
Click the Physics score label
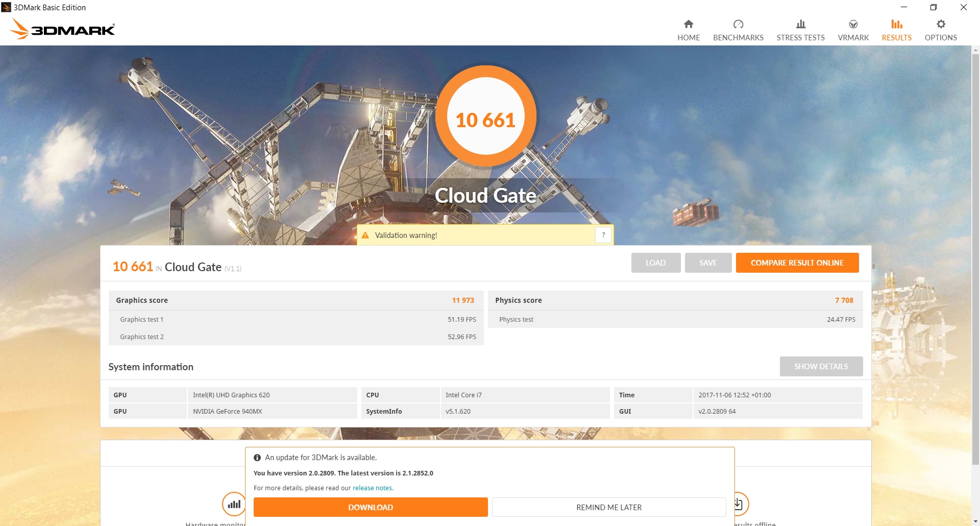[519, 300]
